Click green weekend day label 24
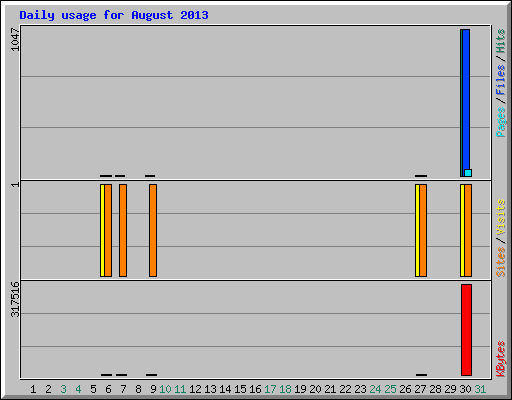Screen dimensions: 512x400 375,389
